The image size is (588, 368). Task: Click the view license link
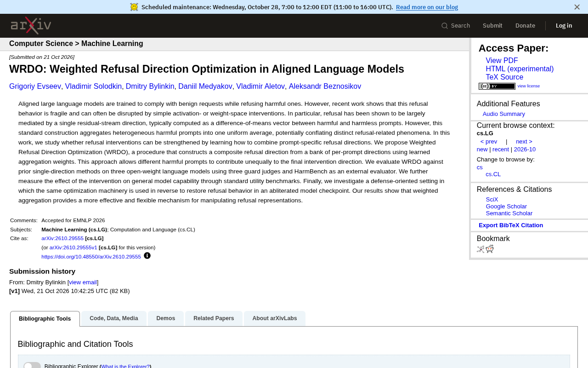tap(529, 86)
